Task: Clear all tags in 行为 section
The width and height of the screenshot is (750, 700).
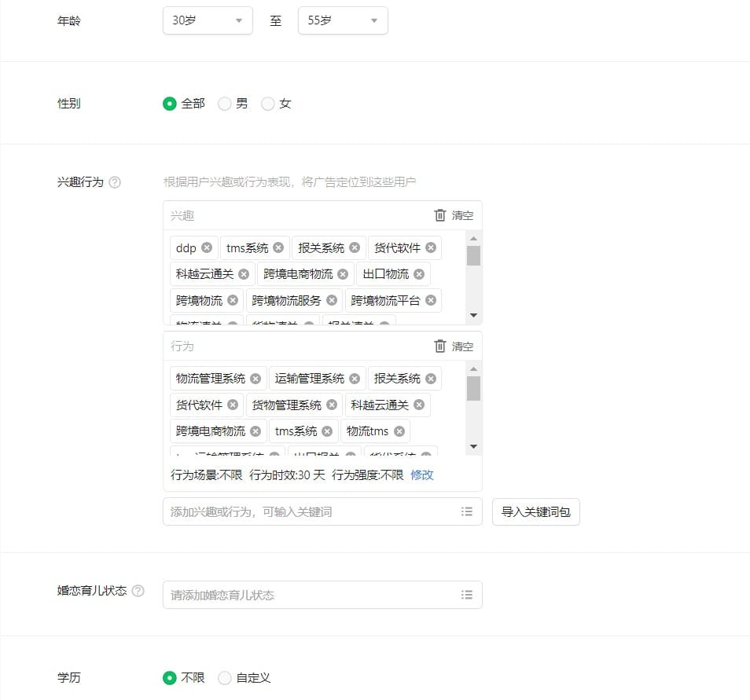Action: pos(454,346)
